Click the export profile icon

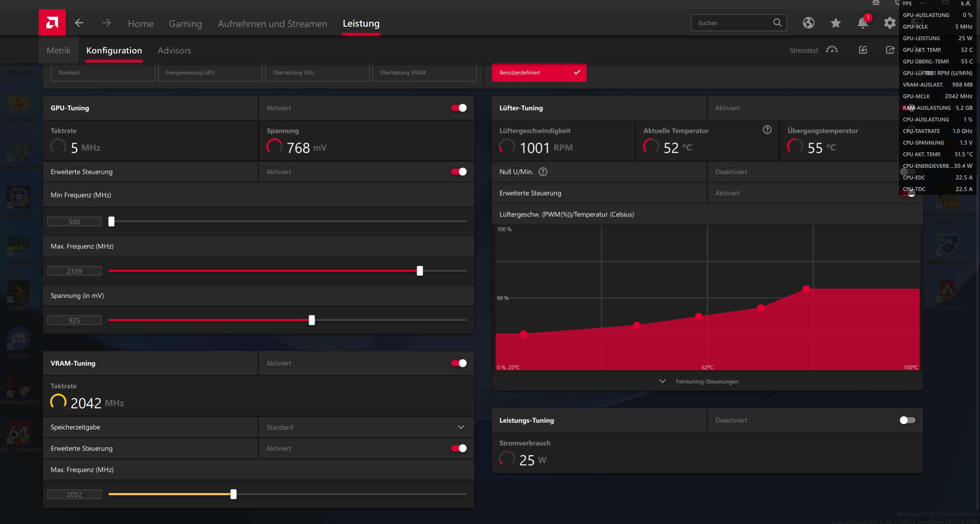point(890,50)
